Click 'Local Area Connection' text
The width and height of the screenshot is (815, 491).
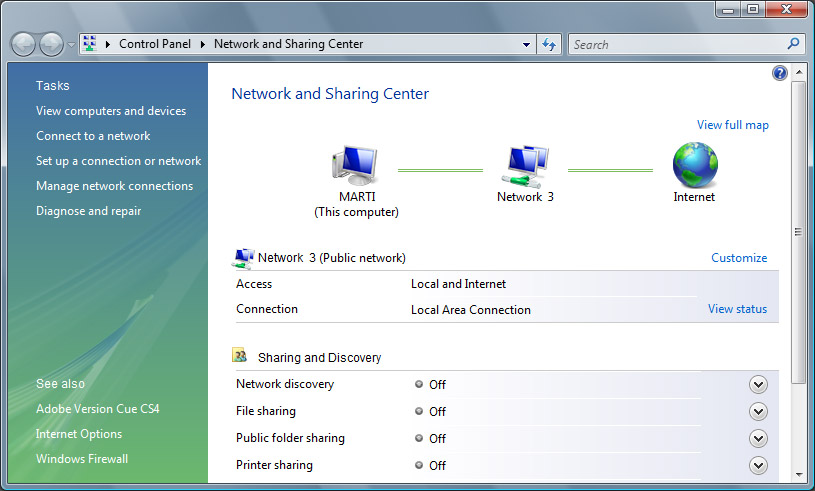(x=471, y=310)
